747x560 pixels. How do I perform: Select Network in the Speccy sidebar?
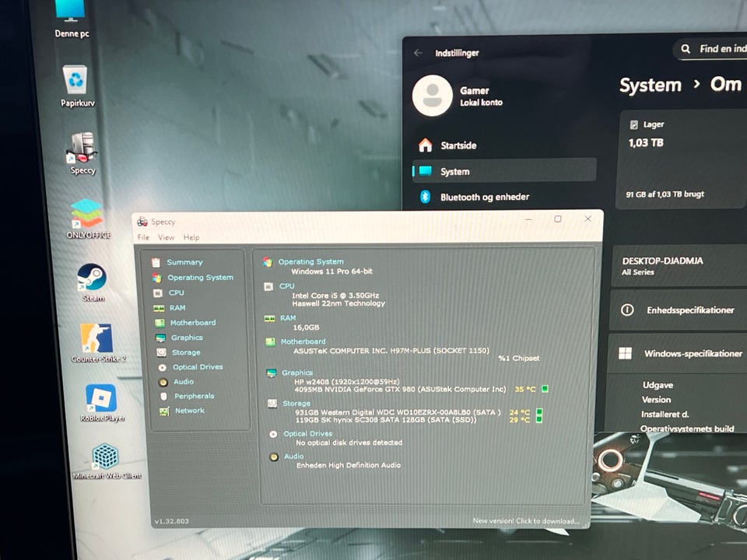(190, 410)
